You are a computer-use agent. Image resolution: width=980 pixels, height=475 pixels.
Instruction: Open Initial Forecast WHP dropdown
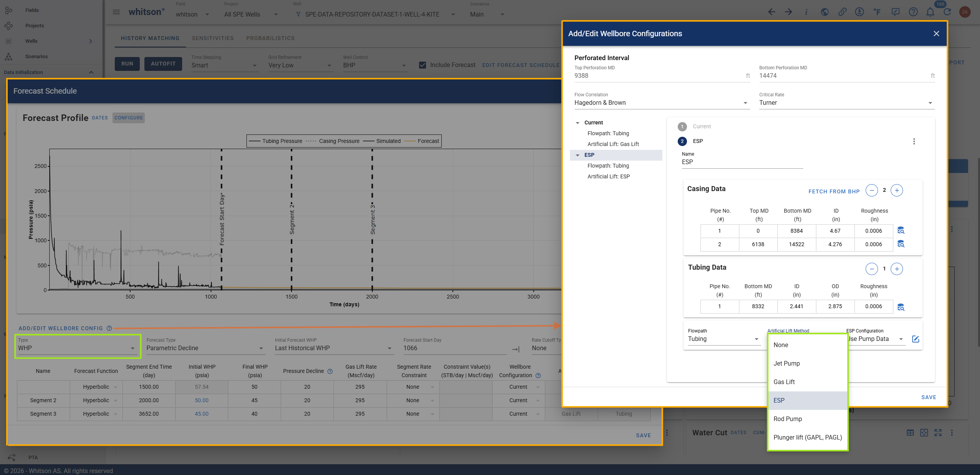[x=333, y=348]
